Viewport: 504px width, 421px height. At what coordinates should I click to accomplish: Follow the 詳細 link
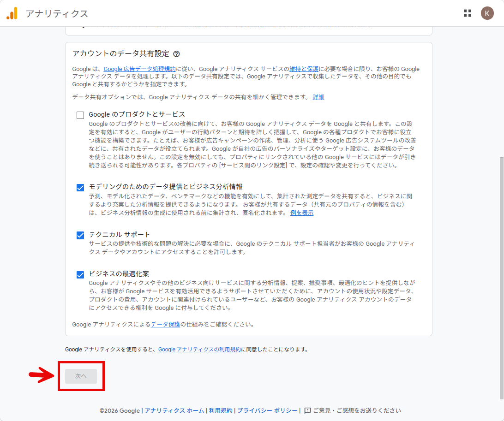(x=318, y=97)
